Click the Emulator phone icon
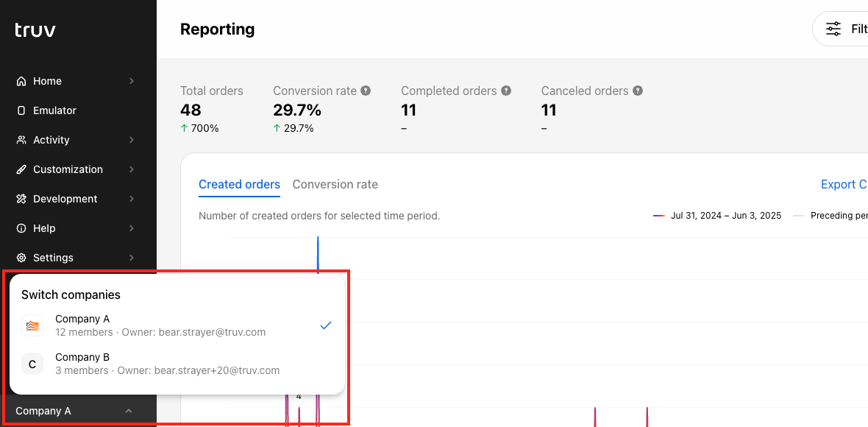 coord(21,110)
